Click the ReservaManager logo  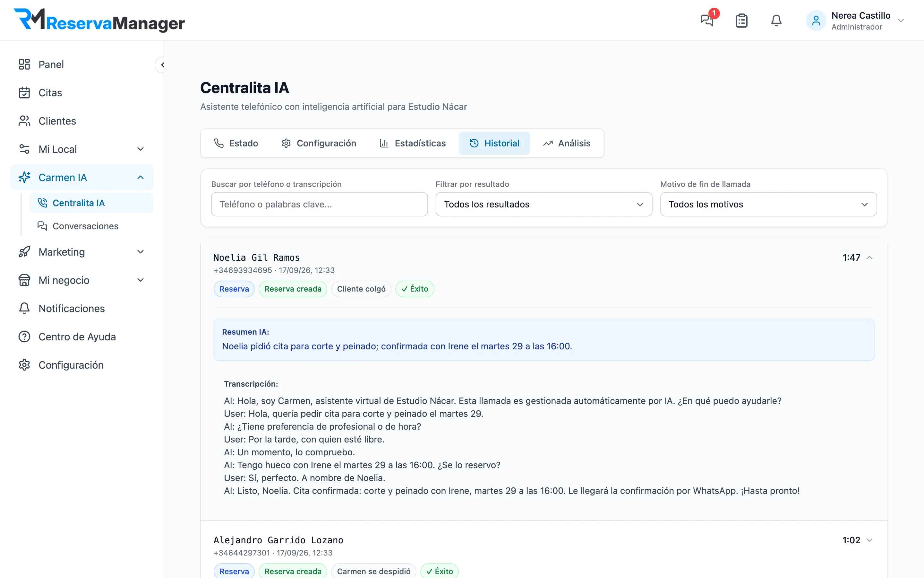click(99, 20)
